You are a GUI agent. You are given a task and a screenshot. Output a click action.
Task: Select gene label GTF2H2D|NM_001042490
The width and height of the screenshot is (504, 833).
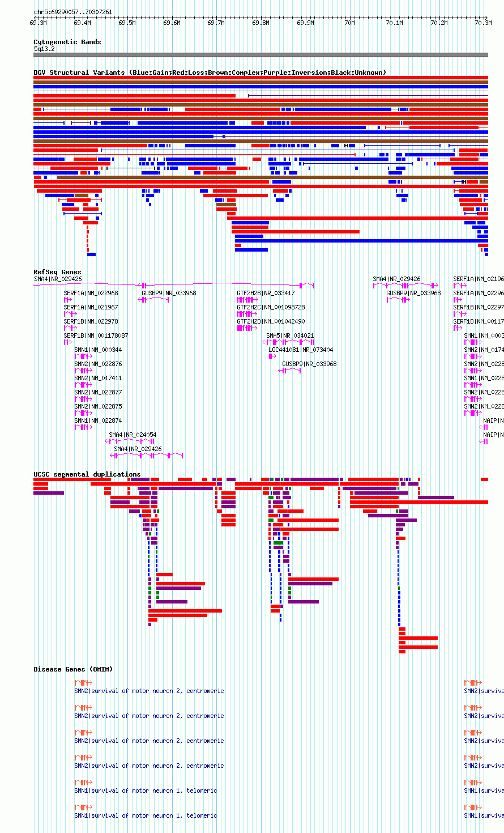(271, 321)
